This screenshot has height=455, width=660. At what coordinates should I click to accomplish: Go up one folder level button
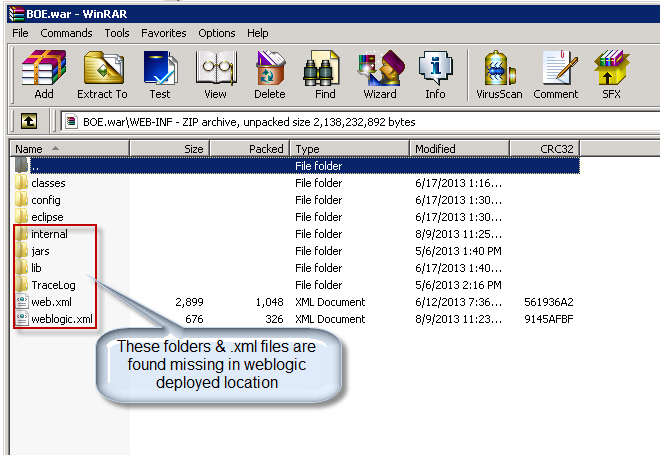click(29, 122)
